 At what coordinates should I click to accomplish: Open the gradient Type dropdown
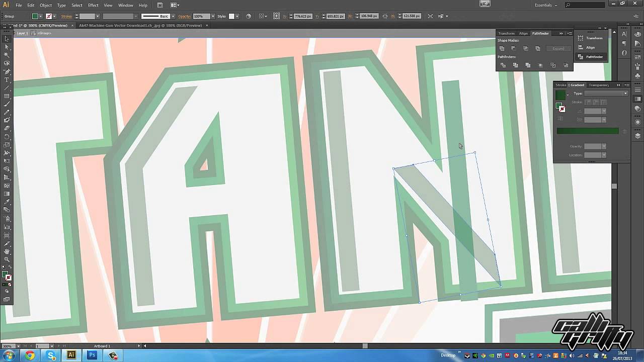point(606,94)
